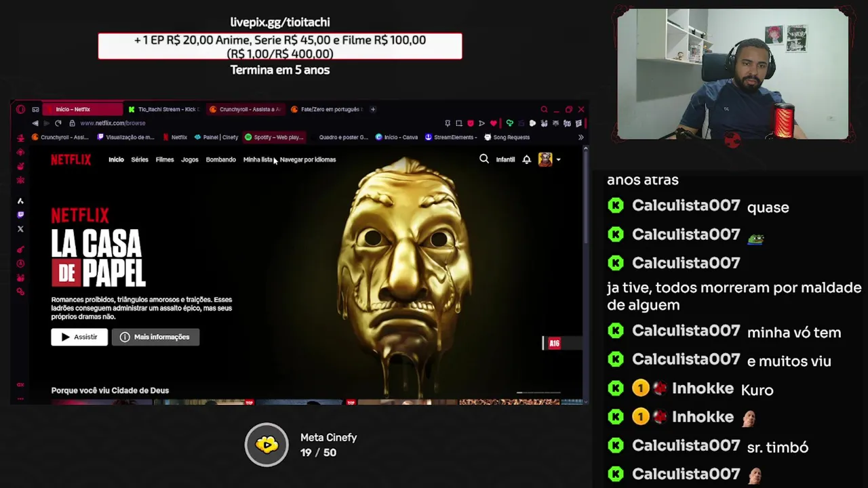The height and width of the screenshot is (488, 868).
Task: Toggle the heart bookmark for this page
Action: point(493,123)
